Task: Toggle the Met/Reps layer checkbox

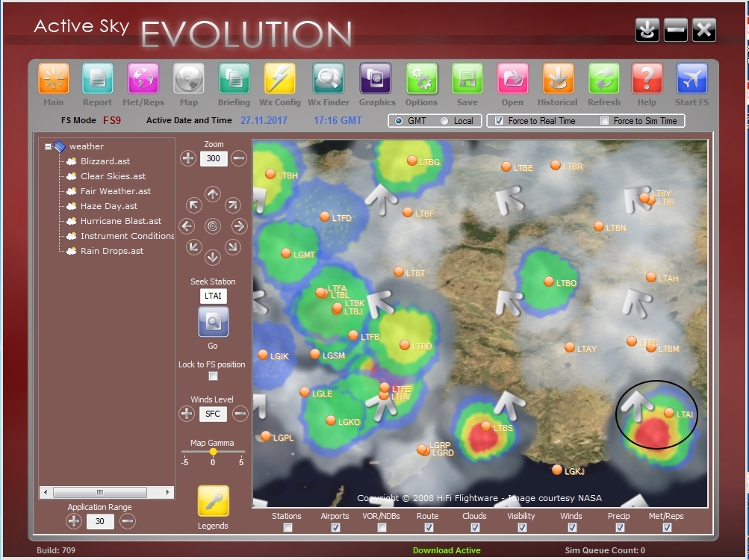Action: click(x=667, y=527)
